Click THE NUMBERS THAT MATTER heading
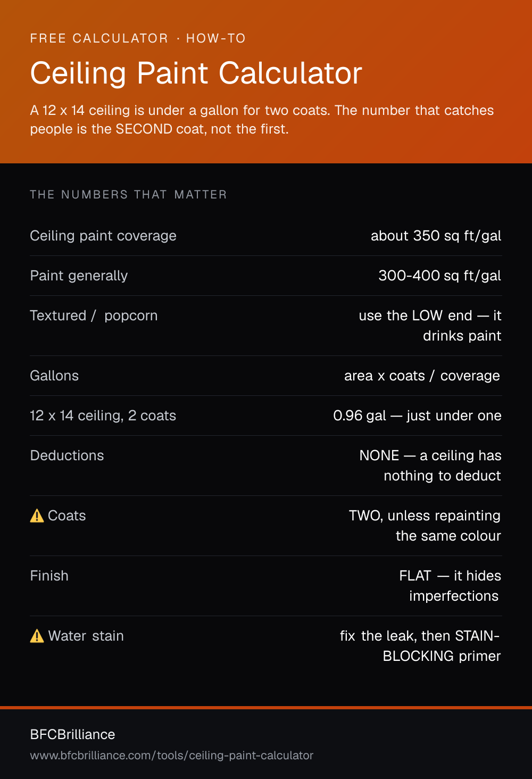The width and height of the screenshot is (532, 779). (128, 195)
